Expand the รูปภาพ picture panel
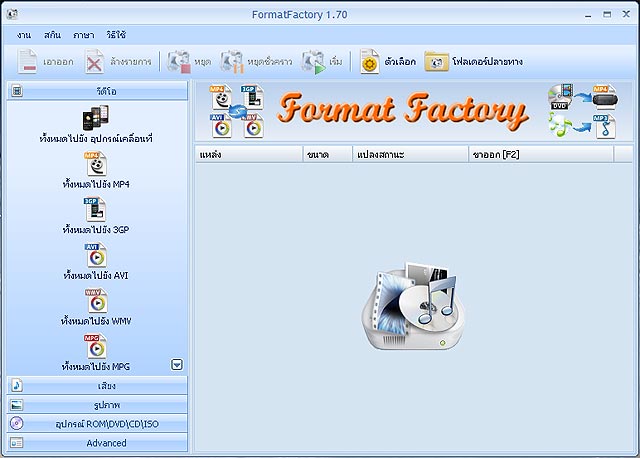 coord(98,405)
